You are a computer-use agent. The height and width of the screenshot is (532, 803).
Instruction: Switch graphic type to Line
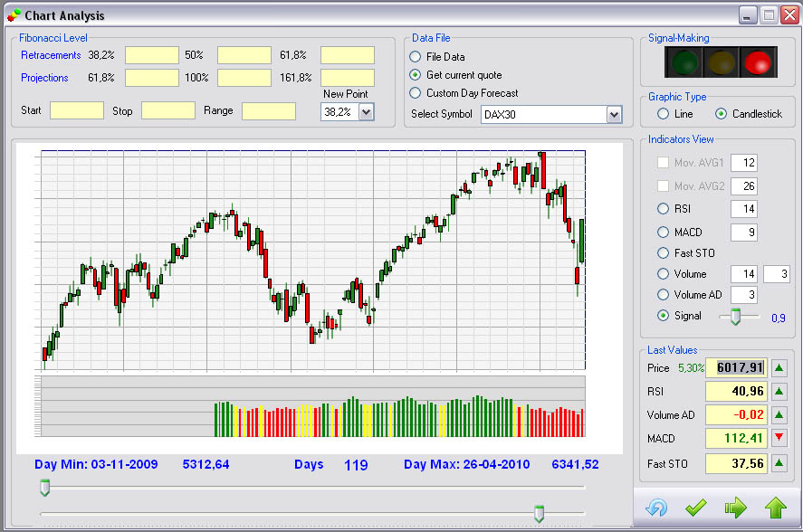[x=664, y=114]
